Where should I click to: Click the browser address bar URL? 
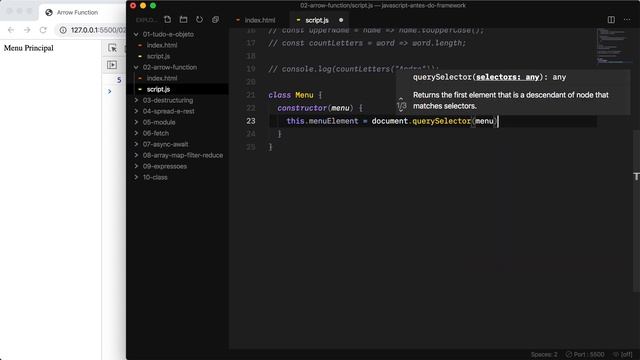pos(98,30)
